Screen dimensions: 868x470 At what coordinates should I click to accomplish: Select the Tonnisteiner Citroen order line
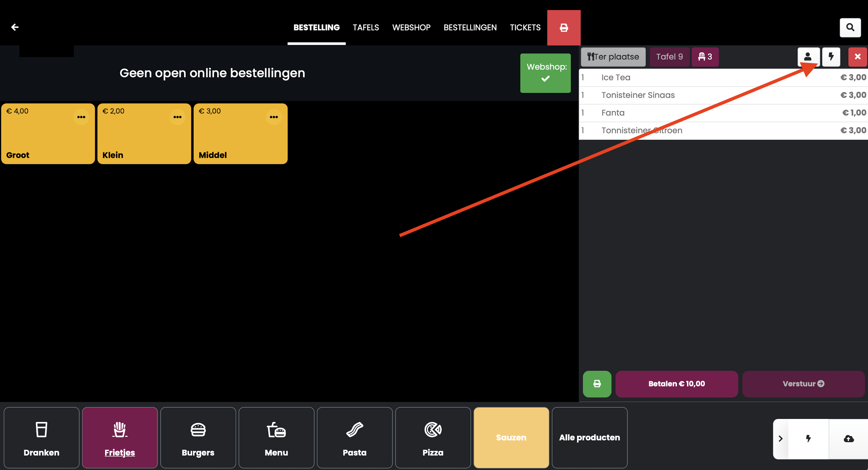[x=723, y=131]
